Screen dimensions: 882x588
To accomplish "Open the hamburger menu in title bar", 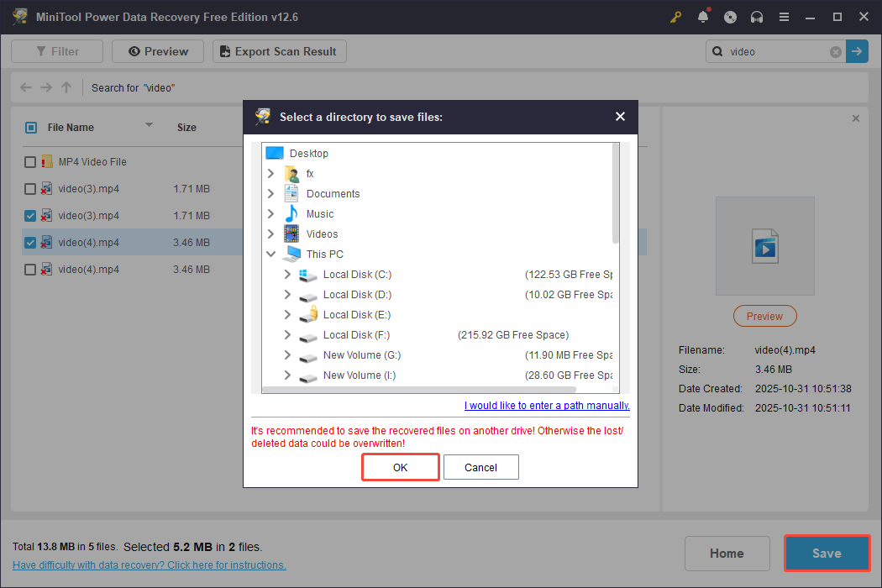I will (784, 17).
